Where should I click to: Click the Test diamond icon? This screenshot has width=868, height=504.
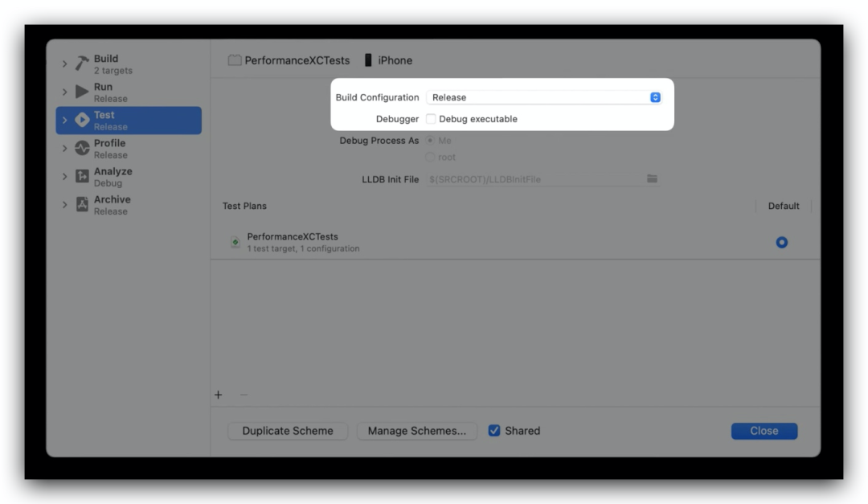(82, 121)
